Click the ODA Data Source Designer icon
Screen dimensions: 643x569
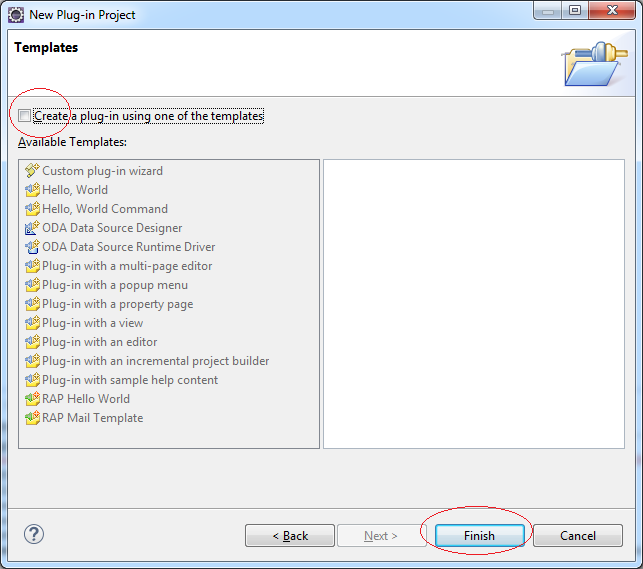coord(32,228)
